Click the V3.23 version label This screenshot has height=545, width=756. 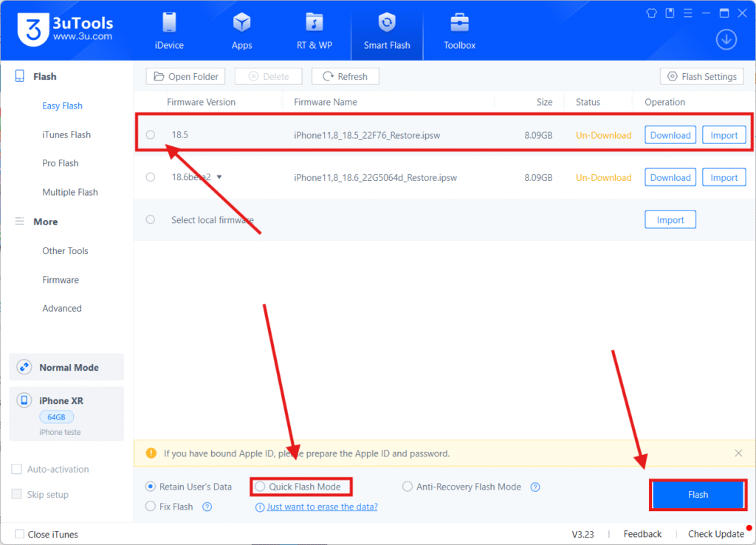pos(583,534)
